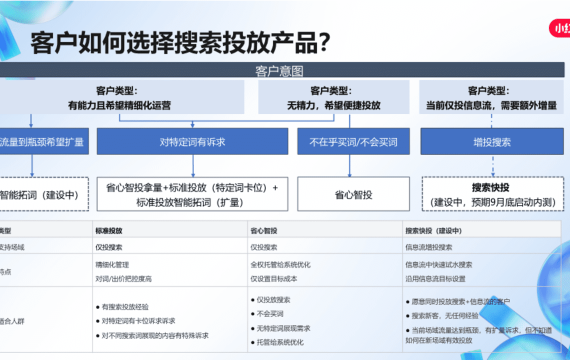
Task: Click the dashed box 智能拓词(建设中)
Action: pos(44,194)
